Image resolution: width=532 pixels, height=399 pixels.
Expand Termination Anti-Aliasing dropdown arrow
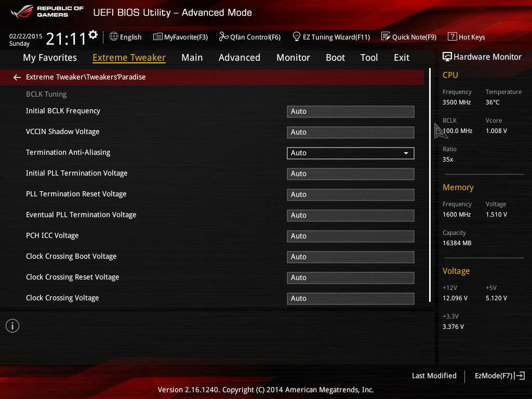tap(406, 153)
